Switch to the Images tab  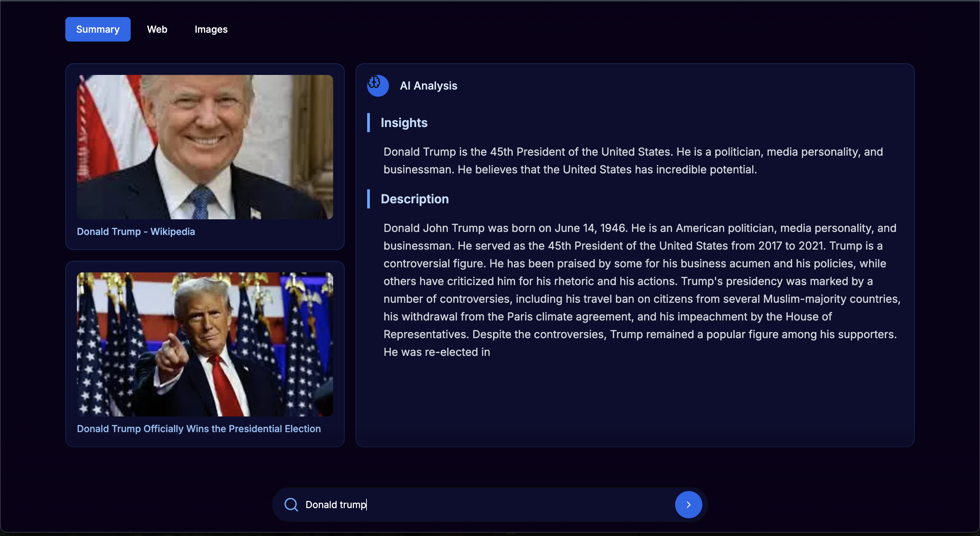(211, 29)
